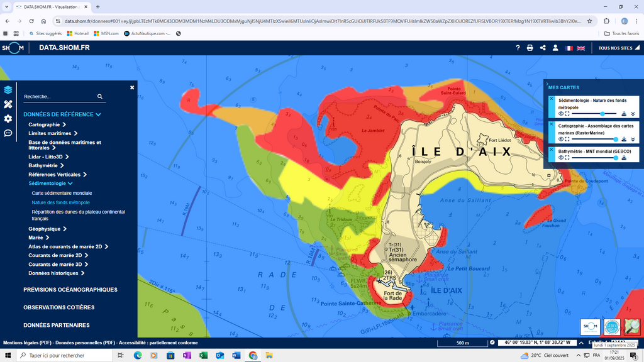This screenshot has width=644, height=362.
Task: Adjust opacity slider of Bathymétrie GEBCO layer
Action: click(x=594, y=158)
